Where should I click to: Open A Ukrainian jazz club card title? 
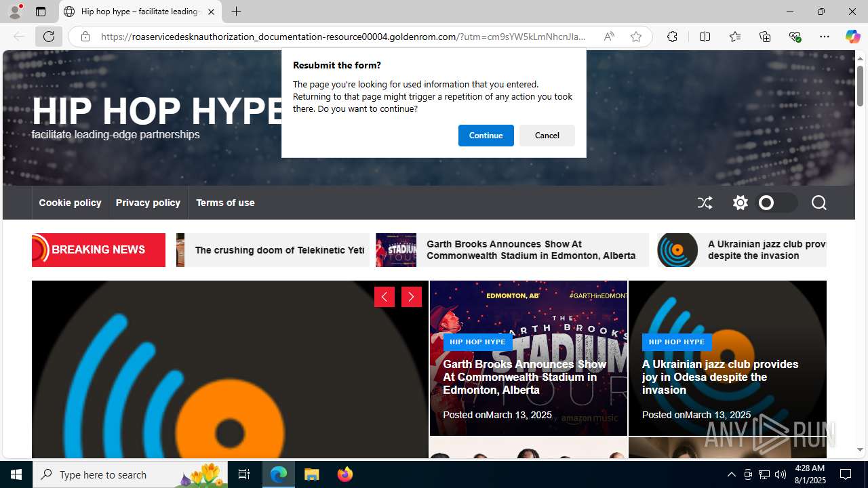tap(720, 377)
